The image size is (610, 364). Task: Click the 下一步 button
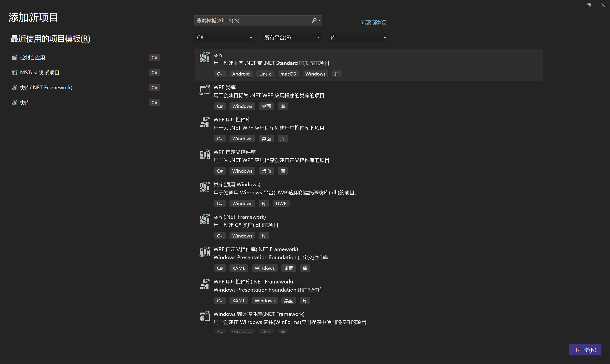(x=585, y=349)
